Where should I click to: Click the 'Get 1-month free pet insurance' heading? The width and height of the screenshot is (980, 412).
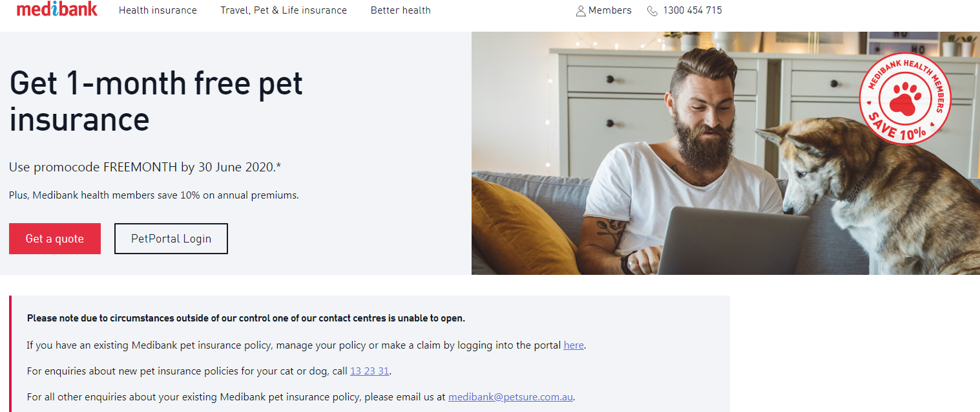pyautogui.click(x=156, y=102)
